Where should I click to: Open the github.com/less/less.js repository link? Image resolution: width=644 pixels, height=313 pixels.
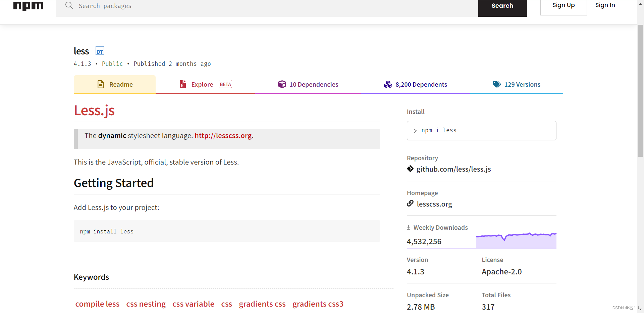point(453,169)
